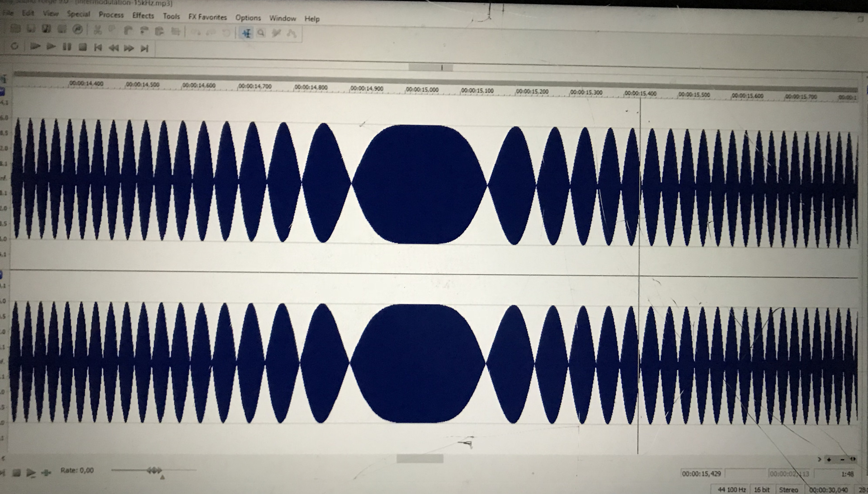868x494 pixels.
Task: Click the scrub control icon beside Rate
Action: 46,472
